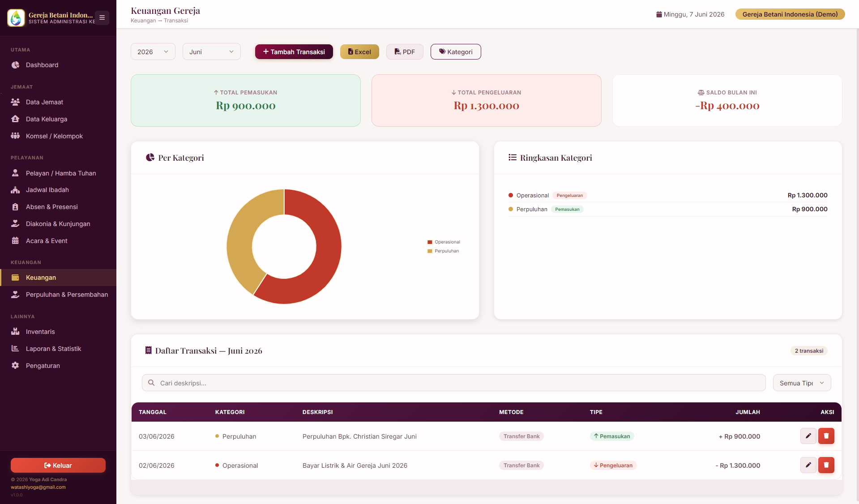Delete the Operasional transaction row
Viewport: 859px width, 504px height.
[826, 465]
